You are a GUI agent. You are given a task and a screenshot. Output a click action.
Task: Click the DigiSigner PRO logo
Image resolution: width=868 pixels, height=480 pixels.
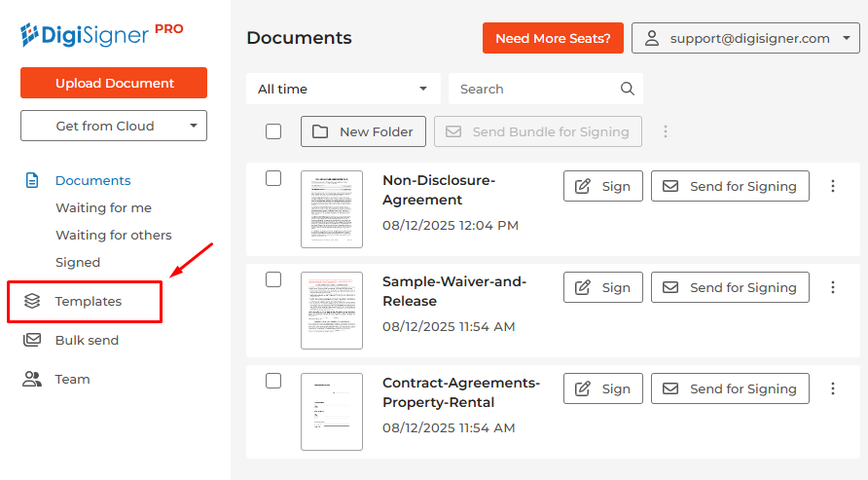pyautogui.click(x=101, y=35)
